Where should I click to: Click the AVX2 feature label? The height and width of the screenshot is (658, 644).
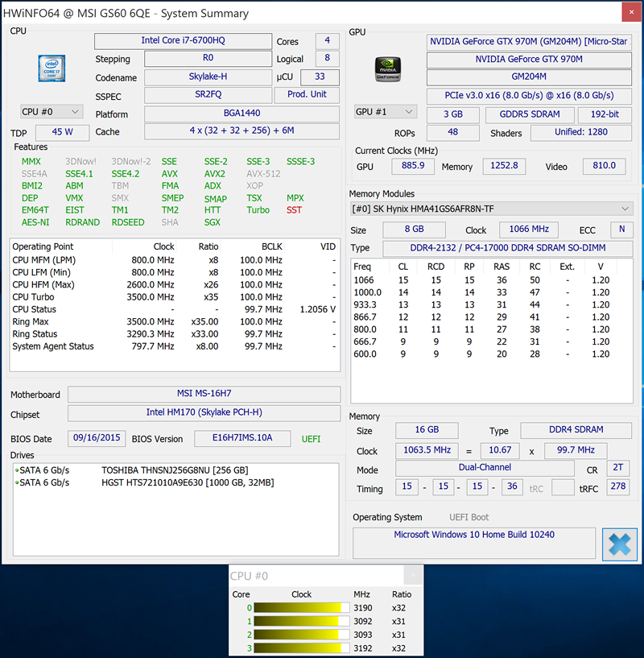pyautogui.click(x=215, y=174)
